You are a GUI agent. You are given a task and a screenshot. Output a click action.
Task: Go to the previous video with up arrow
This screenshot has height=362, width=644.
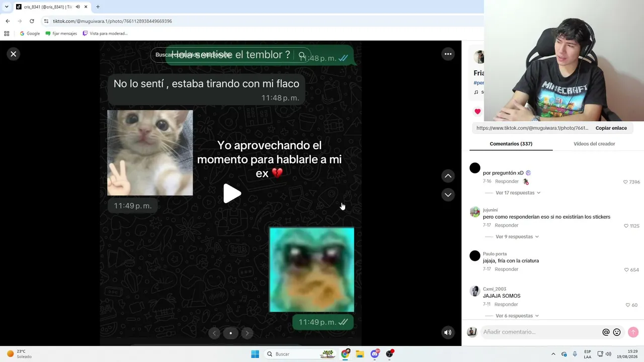pos(448,176)
